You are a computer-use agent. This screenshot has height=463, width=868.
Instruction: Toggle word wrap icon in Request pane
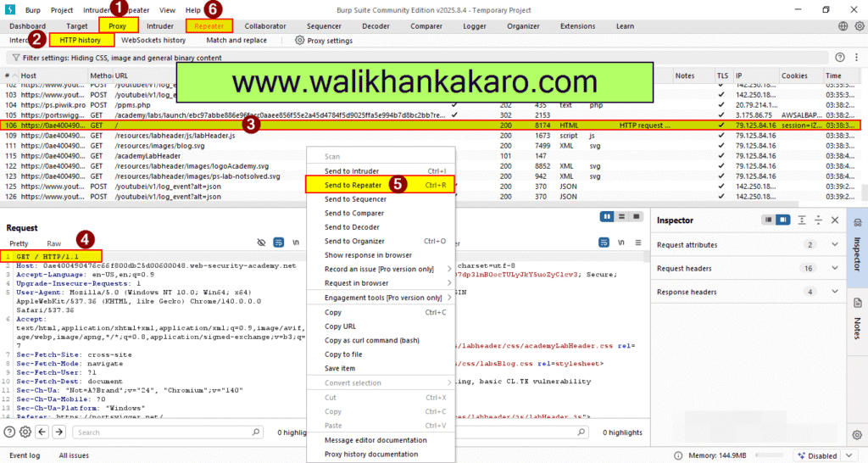point(278,243)
